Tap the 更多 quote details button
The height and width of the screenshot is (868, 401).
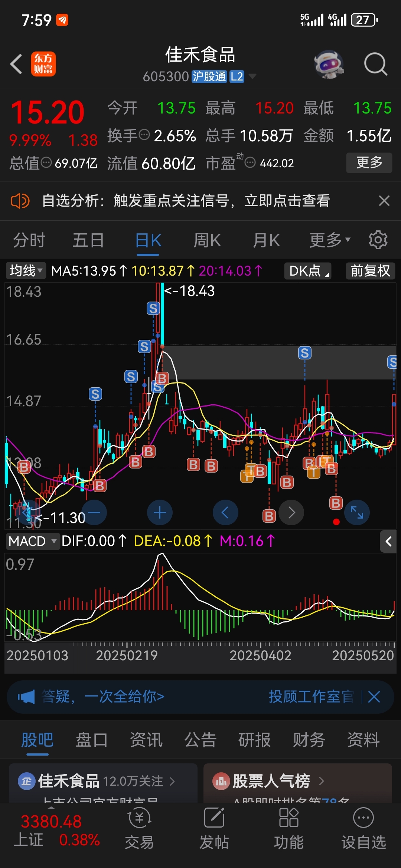click(x=369, y=162)
